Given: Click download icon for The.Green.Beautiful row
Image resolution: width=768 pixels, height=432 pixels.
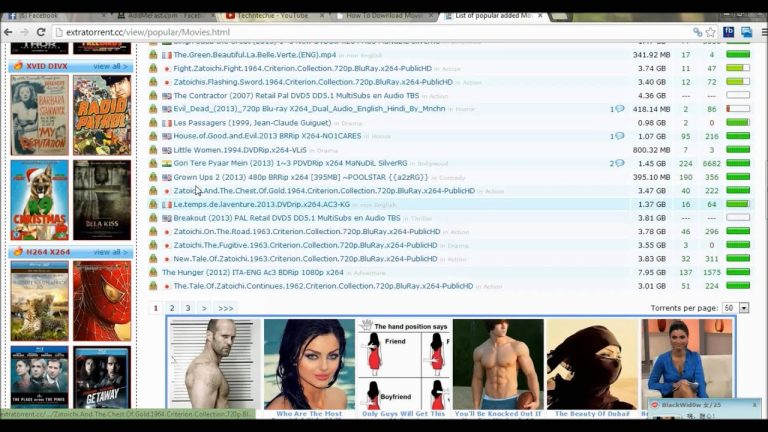Looking at the screenshot, I should [x=153, y=55].
